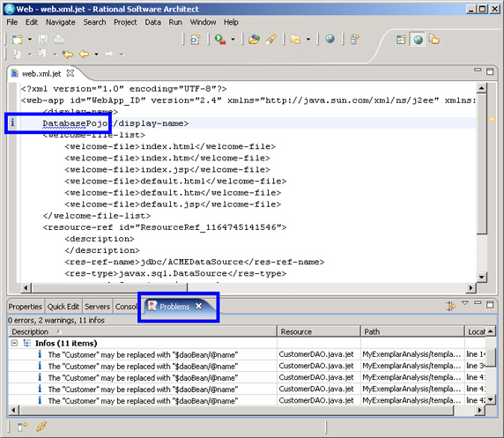Viewport: 504px width, 438px height.
Task: Maximize the Problems view panel
Action: [490, 305]
